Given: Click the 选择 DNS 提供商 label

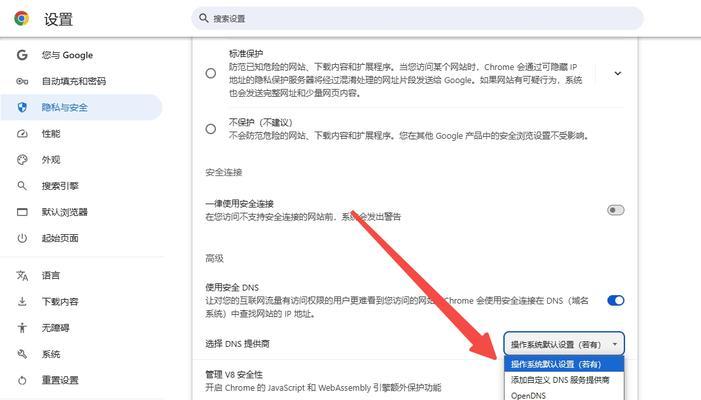Looking at the screenshot, I should tap(237, 344).
